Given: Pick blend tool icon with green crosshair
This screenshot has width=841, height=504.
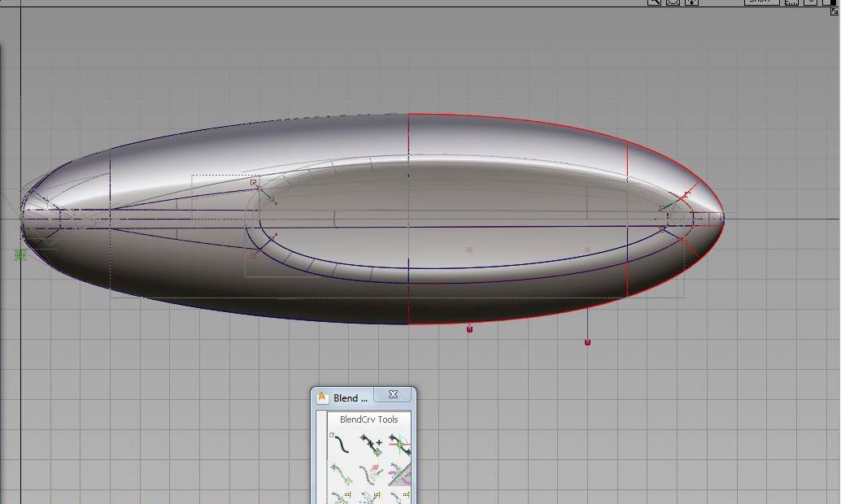Looking at the screenshot, I should [x=399, y=444].
